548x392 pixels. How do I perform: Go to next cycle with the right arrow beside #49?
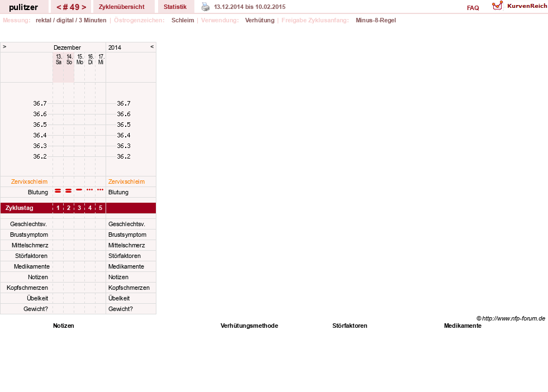(x=84, y=7)
